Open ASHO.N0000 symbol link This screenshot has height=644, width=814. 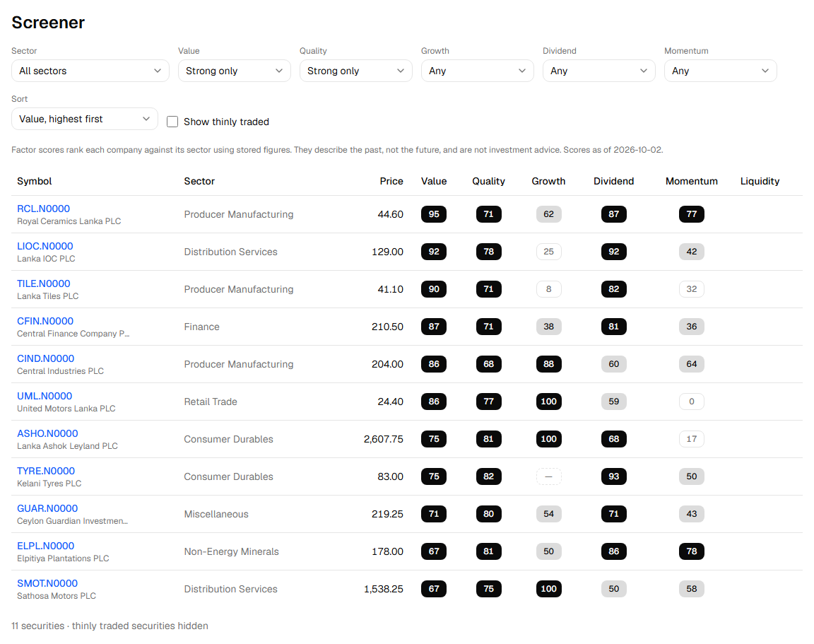tap(47, 433)
